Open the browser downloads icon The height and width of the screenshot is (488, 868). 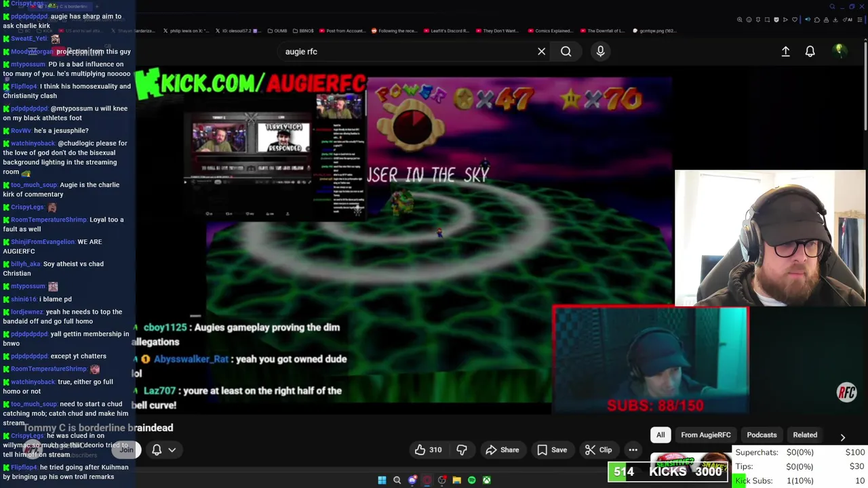point(835,20)
